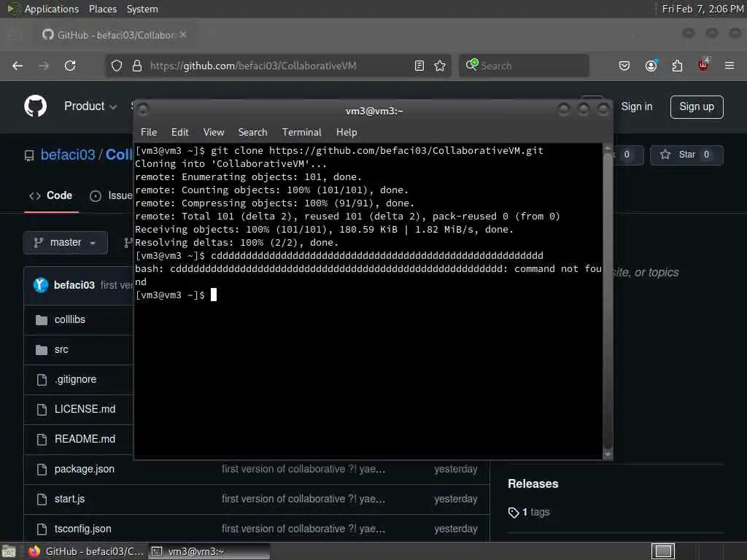Image resolution: width=747 pixels, height=560 pixels.
Task: Open the terminal Edit menu
Action: [x=179, y=133]
